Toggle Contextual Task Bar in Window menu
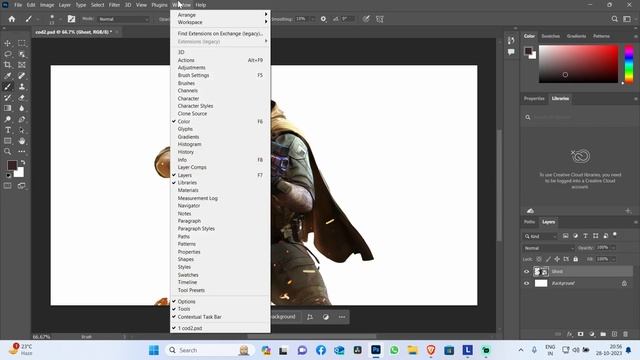Screen dimensions: 640x360 [220, 317]
